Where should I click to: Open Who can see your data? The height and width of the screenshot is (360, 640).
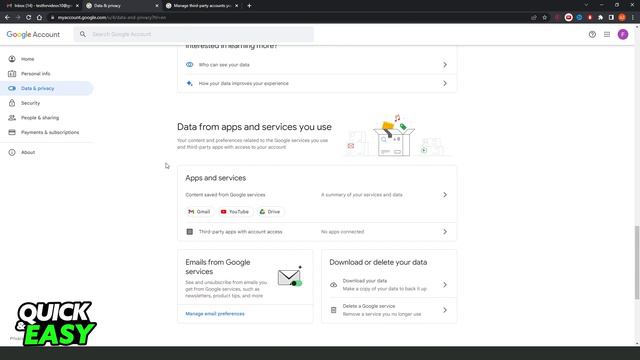tap(317, 65)
